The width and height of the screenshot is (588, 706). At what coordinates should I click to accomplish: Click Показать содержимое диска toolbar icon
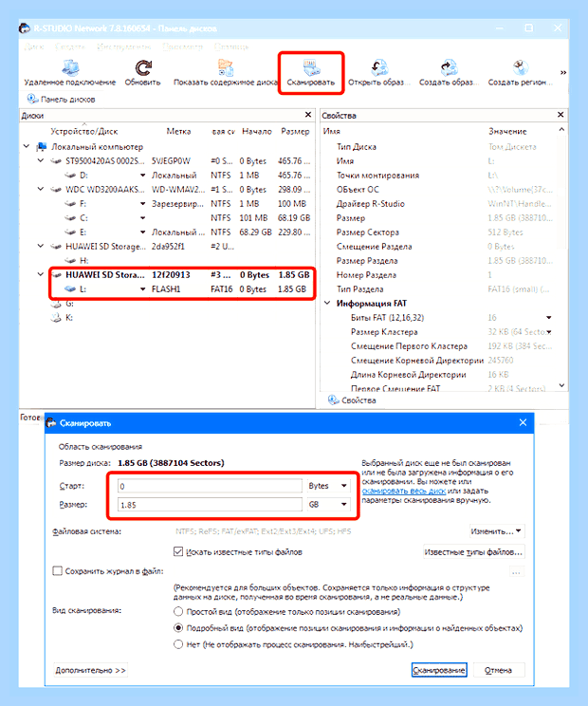click(226, 68)
